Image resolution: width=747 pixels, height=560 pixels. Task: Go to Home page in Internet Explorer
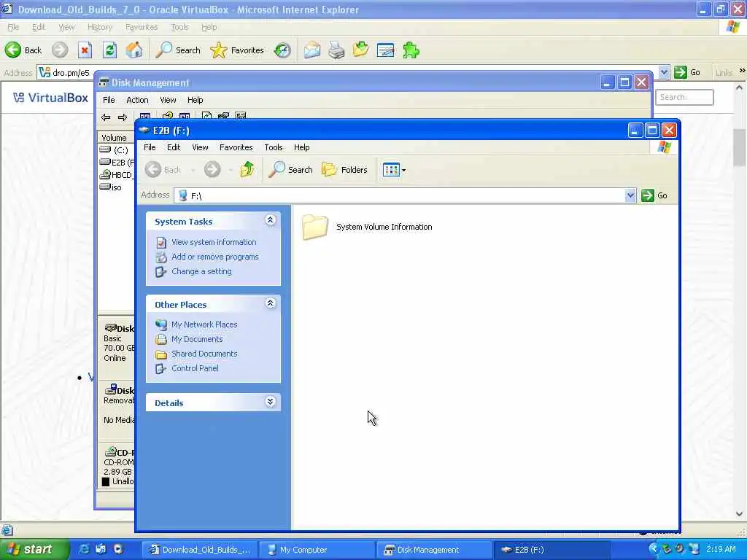pos(134,50)
